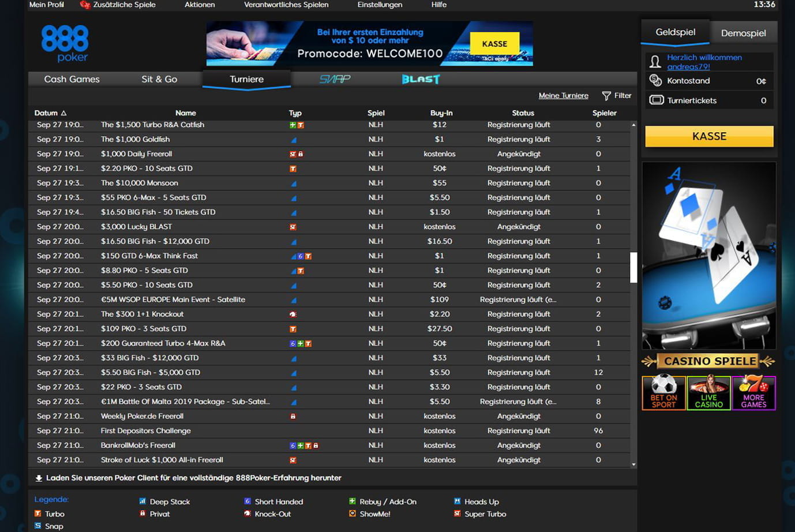Click the poker cards promo image
Viewport: 795px width, 532px height.
point(709,256)
